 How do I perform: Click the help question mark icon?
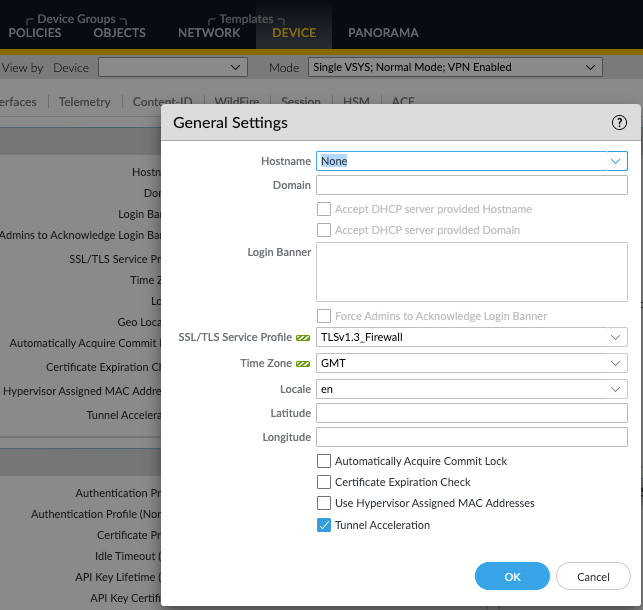coord(619,123)
